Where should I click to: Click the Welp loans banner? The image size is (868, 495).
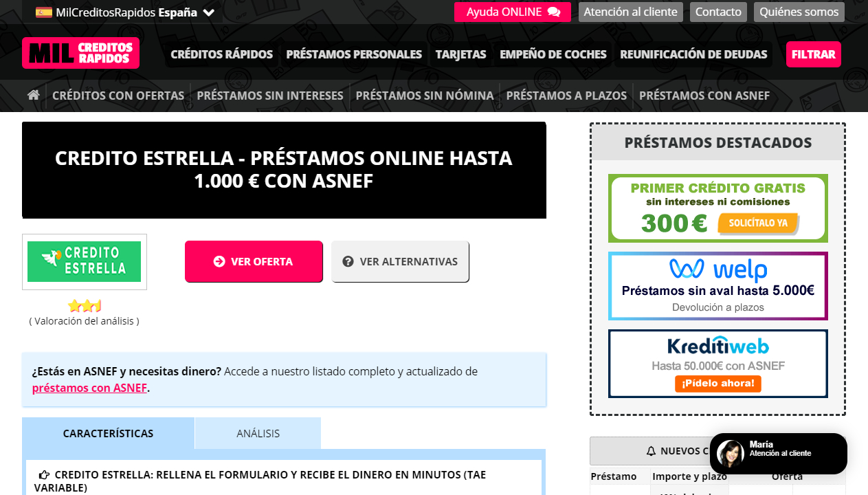tap(717, 286)
